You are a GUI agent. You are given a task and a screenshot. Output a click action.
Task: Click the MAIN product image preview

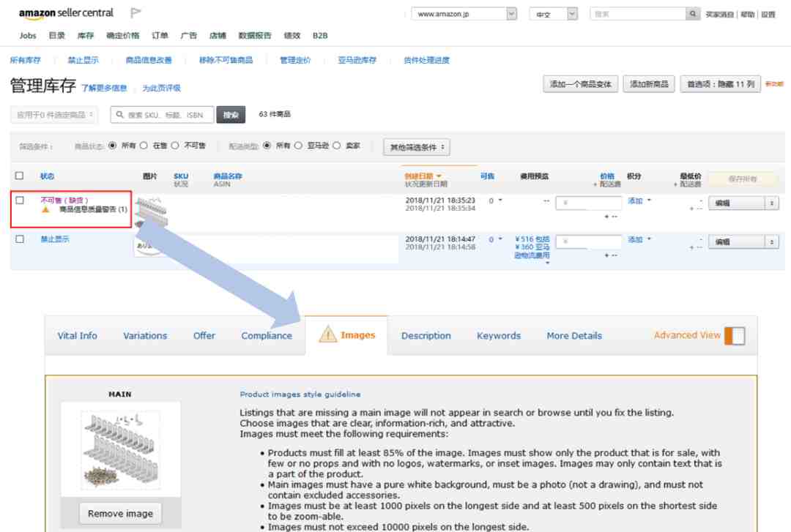pos(120,446)
